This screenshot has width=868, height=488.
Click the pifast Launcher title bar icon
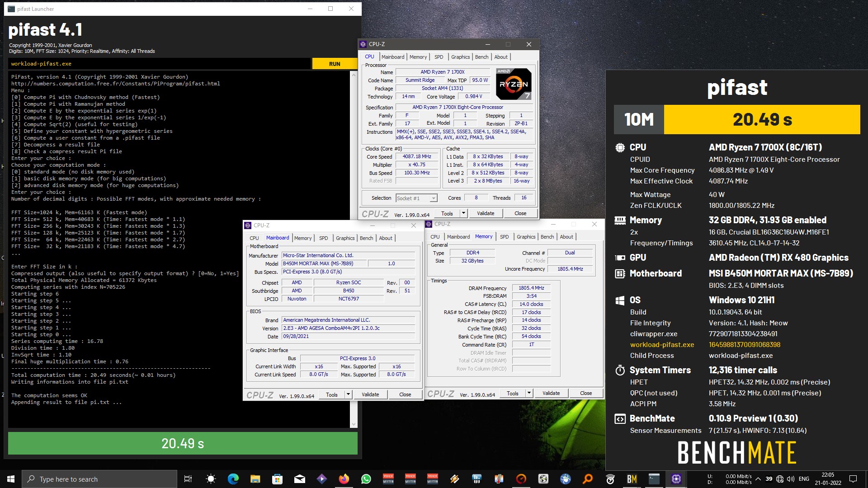(x=11, y=9)
